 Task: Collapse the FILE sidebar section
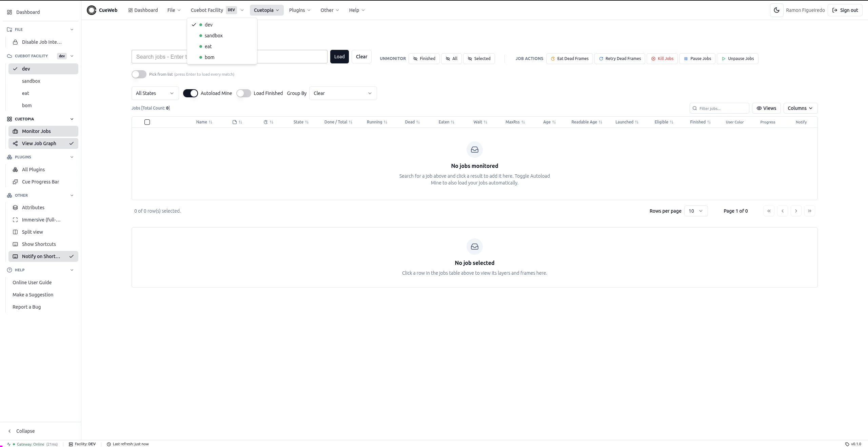tap(72, 30)
